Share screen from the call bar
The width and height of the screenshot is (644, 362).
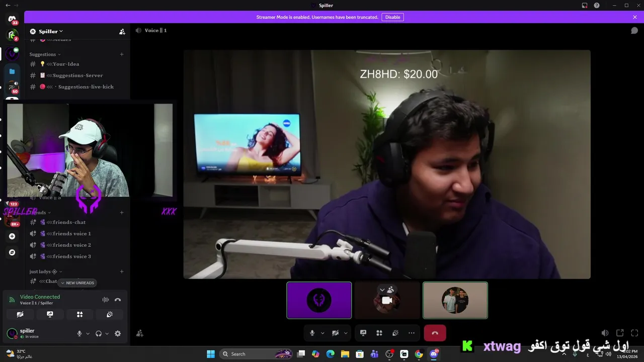363,333
